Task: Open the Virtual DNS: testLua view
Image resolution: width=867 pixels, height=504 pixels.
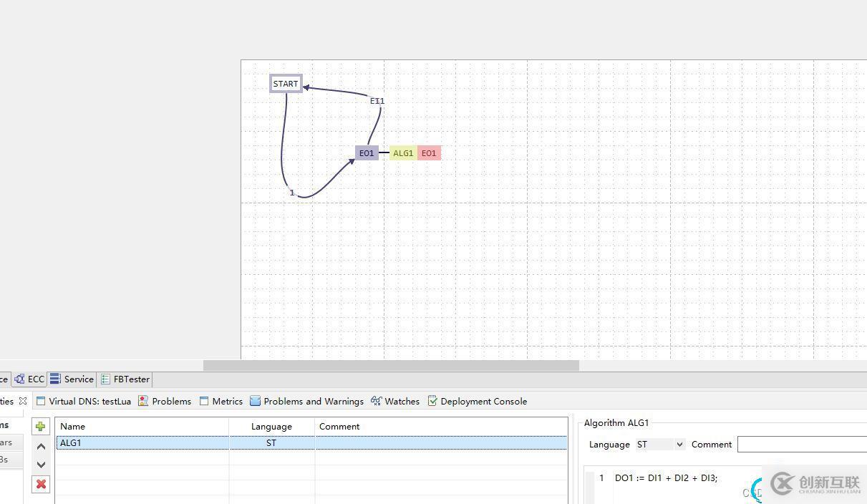Action: pyautogui.click(x=84, y=402)
